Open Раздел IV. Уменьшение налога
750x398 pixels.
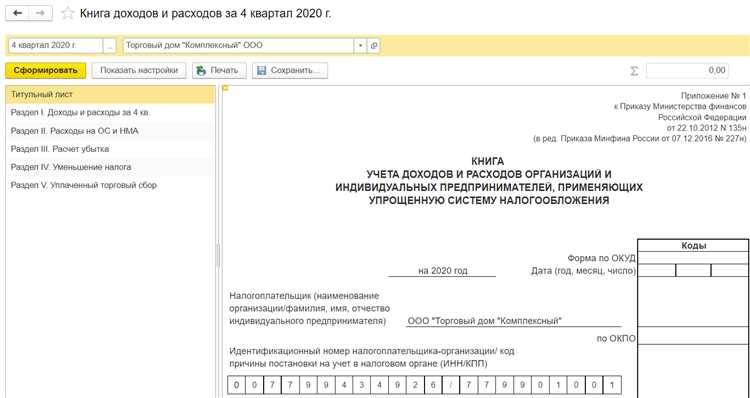110,167
